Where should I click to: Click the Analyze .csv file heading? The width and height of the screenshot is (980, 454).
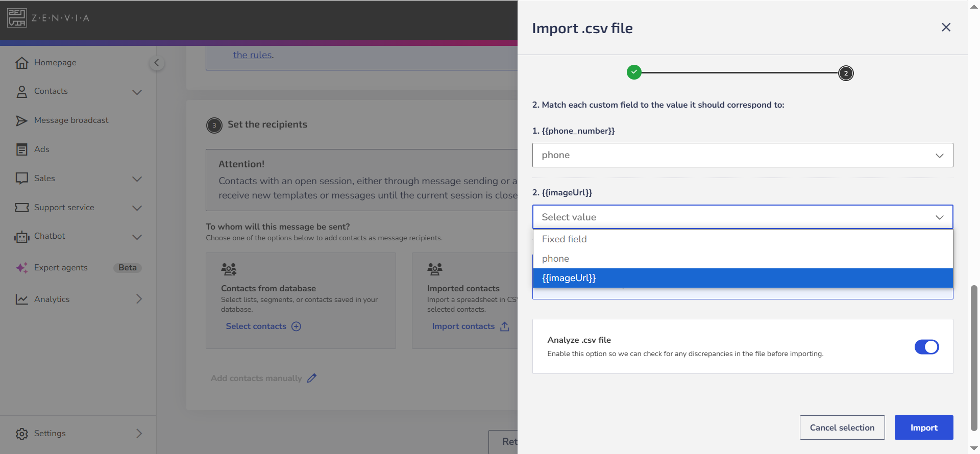(x=579, y=340)
